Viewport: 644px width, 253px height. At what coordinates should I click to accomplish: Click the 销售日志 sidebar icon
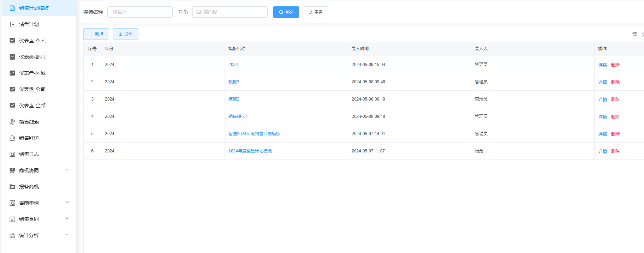pyautogui.click(x=12, y=154)
